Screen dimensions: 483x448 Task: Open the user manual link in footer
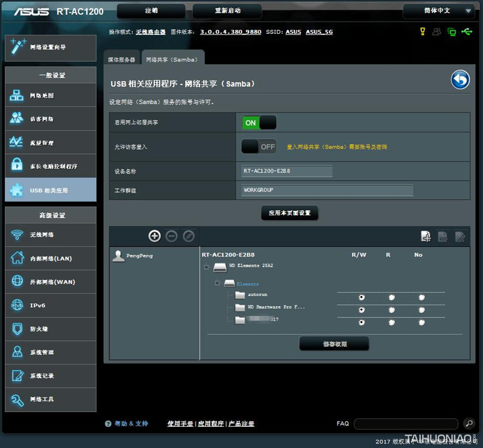180,423
